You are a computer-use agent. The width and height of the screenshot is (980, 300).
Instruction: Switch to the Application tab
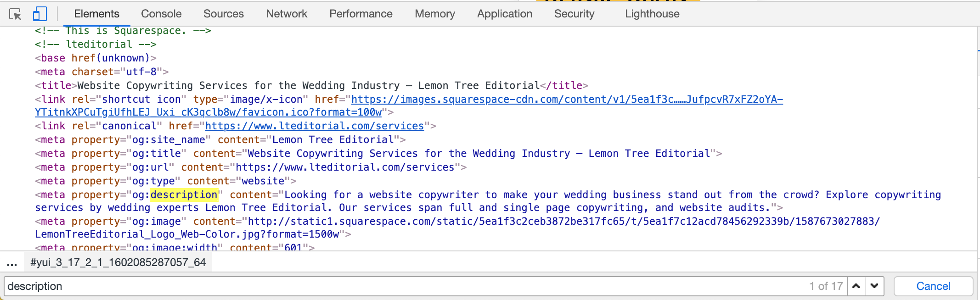(505, 14)
